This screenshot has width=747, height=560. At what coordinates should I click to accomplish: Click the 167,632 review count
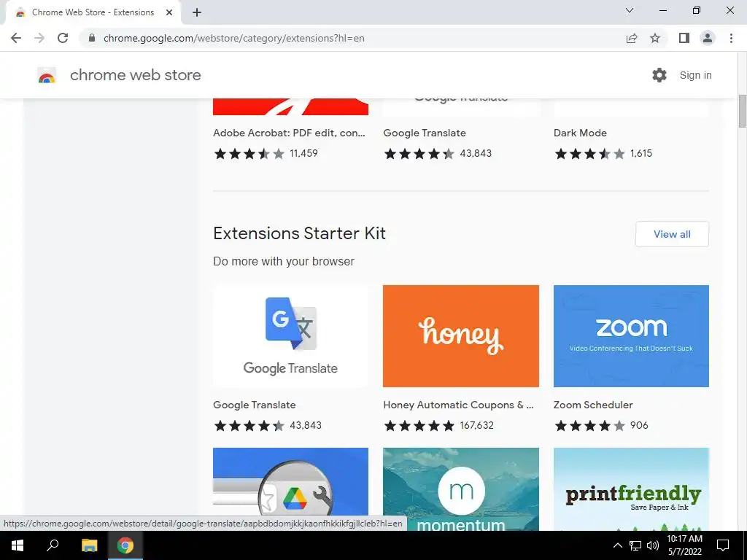tap(477, 425)
